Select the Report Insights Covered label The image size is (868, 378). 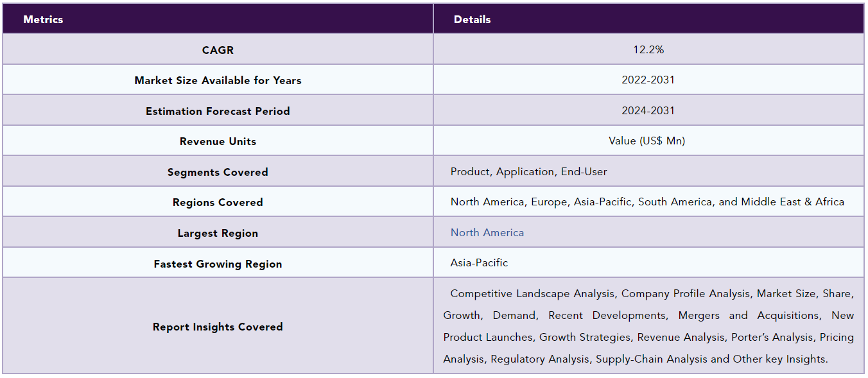coord(218,327)
